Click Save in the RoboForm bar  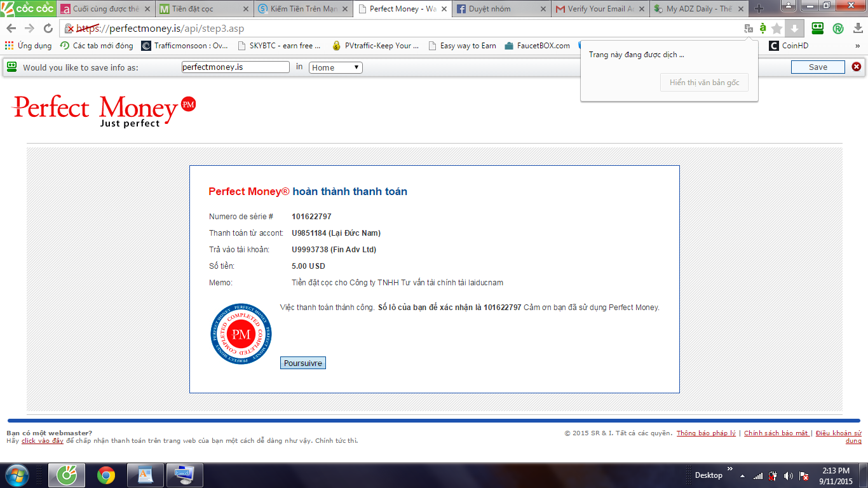(818, 67)
